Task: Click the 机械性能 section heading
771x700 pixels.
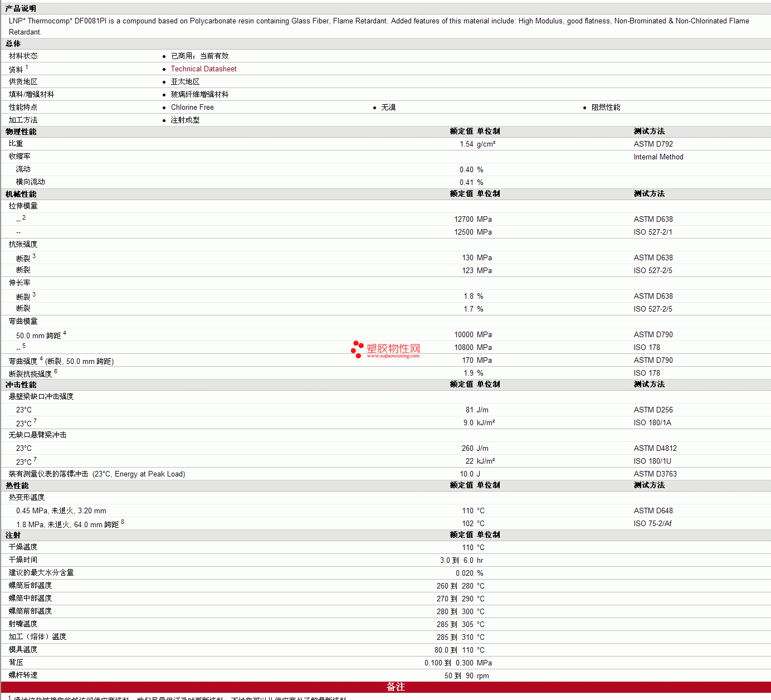Action: [x=21, y=194]
